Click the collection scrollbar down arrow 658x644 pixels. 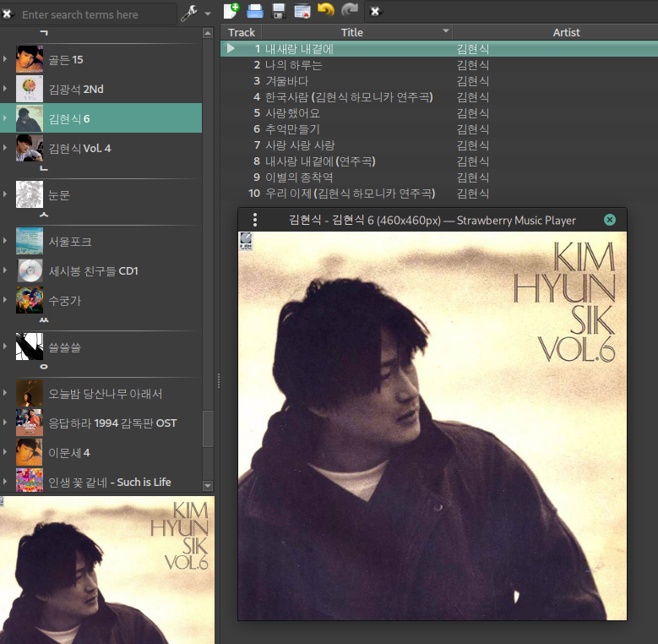point(208,486)
